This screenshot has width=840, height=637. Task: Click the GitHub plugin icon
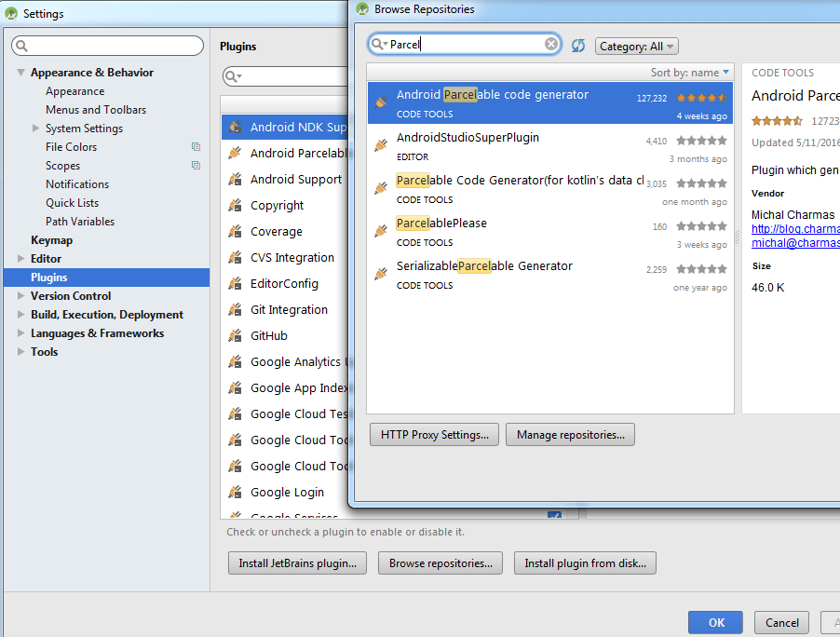click(235, 336)
